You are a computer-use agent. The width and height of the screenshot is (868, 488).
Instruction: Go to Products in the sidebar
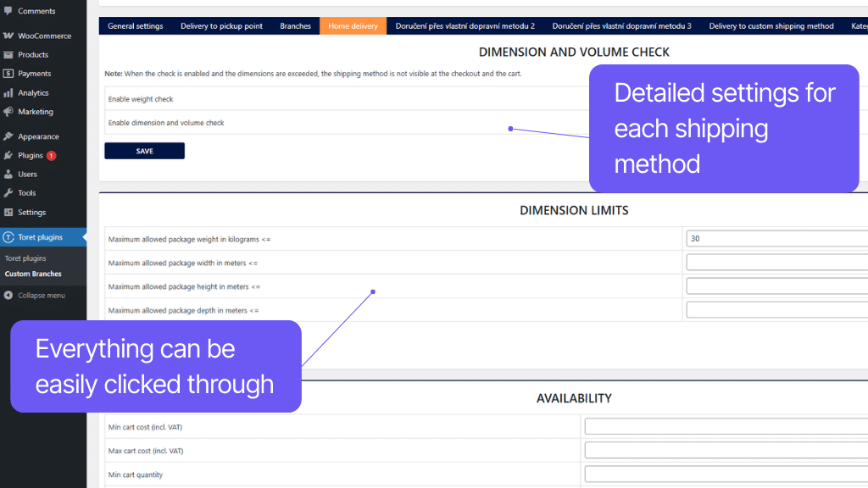33,55
